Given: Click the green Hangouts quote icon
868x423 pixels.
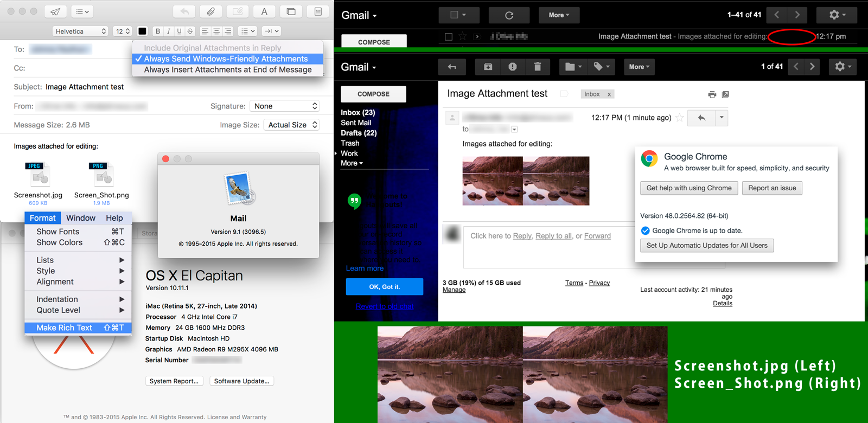Looking at the screenshot, I should pyautogui.click(x=354, y=201).
